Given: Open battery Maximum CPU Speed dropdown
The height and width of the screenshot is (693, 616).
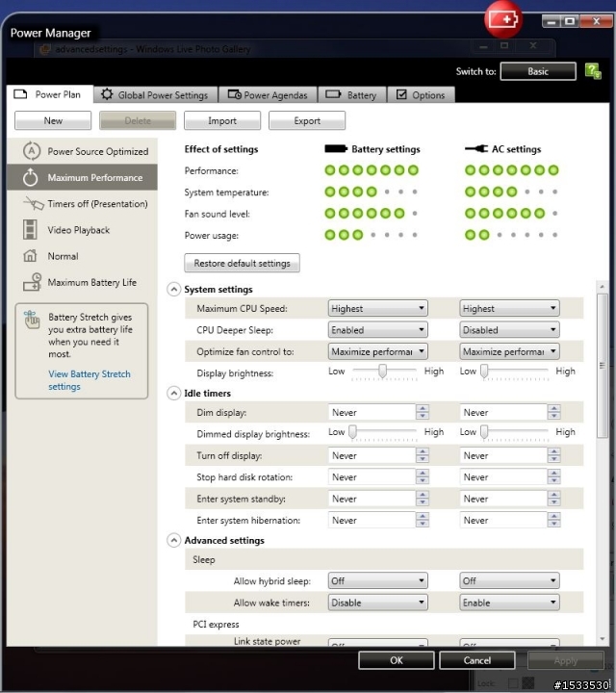Looking at the screenshot, I should [x=378, y=309].
